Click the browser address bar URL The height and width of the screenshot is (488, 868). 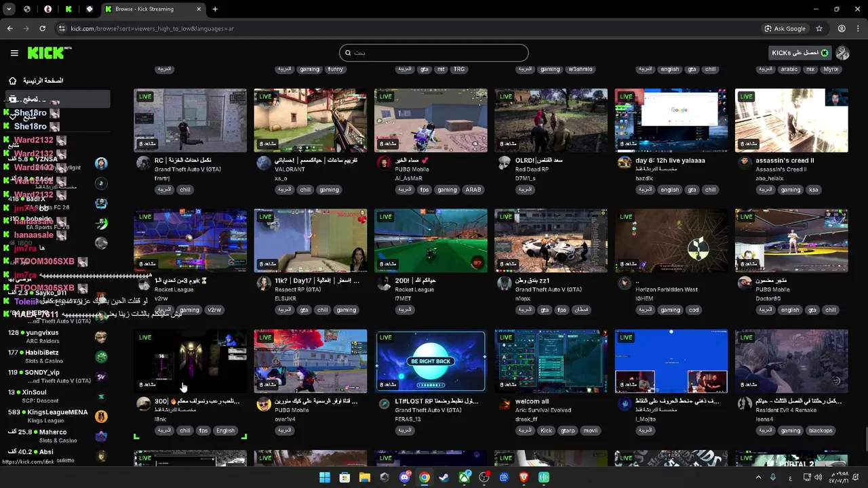click(152, 28)
